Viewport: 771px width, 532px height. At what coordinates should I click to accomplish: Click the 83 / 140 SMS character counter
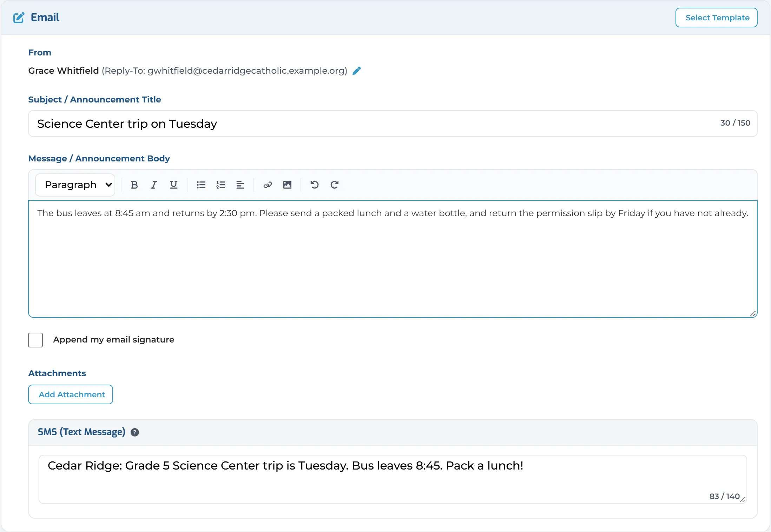(724, 496)
